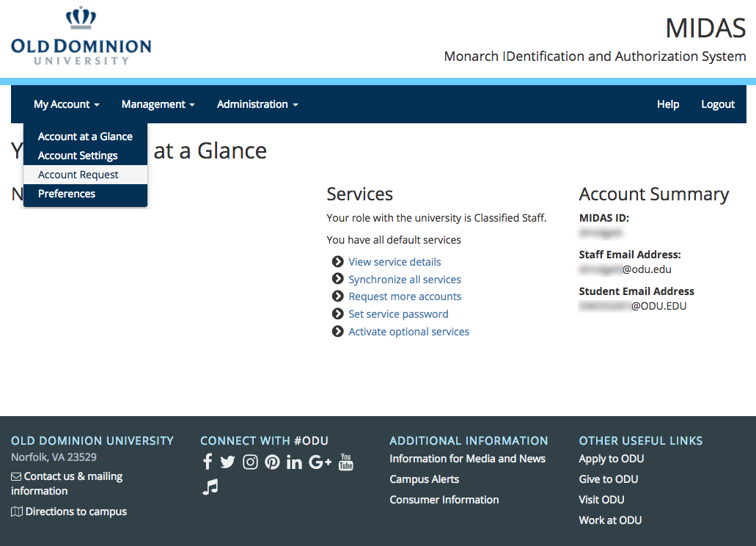Click Directions to campus link
This screenshot has width=756, height=546.
tap(76, 512)
